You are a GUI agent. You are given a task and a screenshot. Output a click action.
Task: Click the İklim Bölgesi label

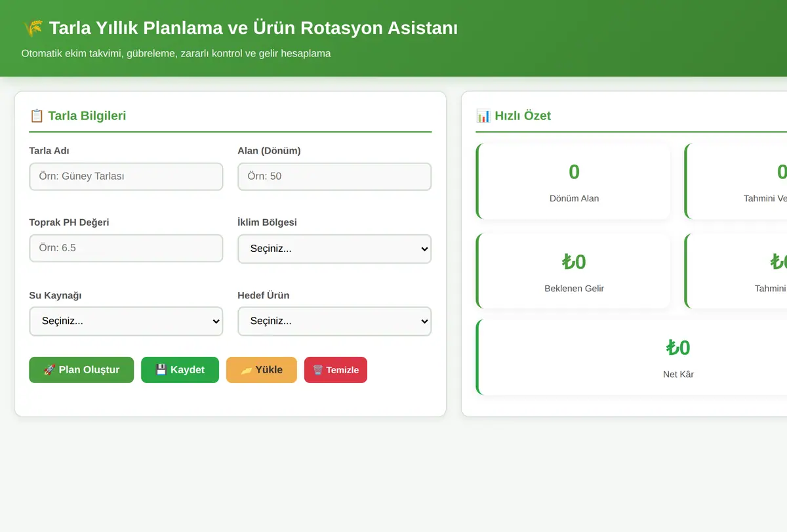pyautogui.click(x=268, y=222)
